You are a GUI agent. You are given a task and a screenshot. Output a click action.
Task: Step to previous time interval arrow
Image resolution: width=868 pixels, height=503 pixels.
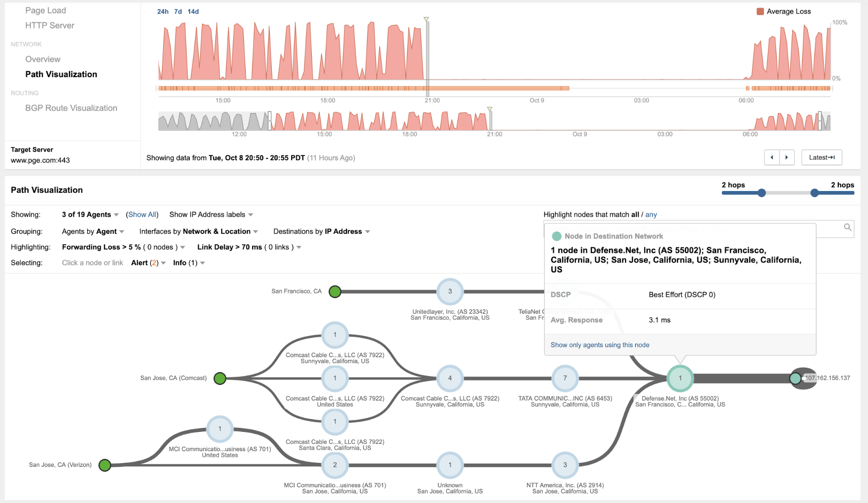[x=772, y=157]
